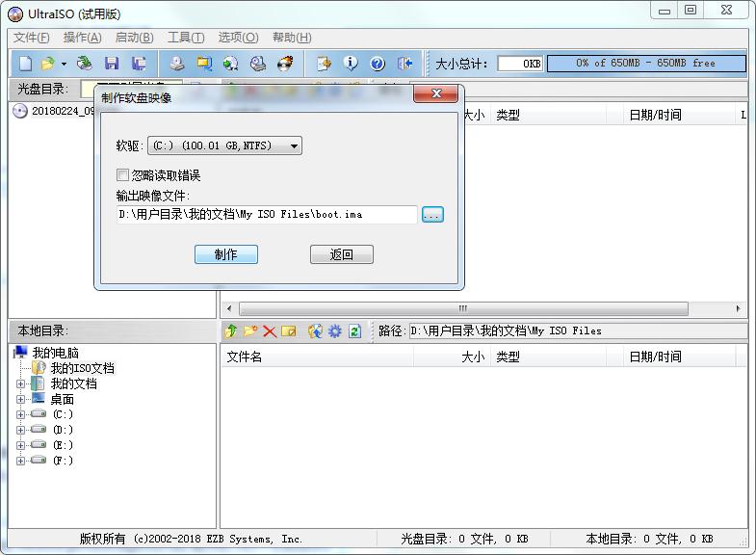The width and height of the screenshot is (756, 555).
Task: Click the 0% of 650MB capacity bar
Action: coord(646,64)
